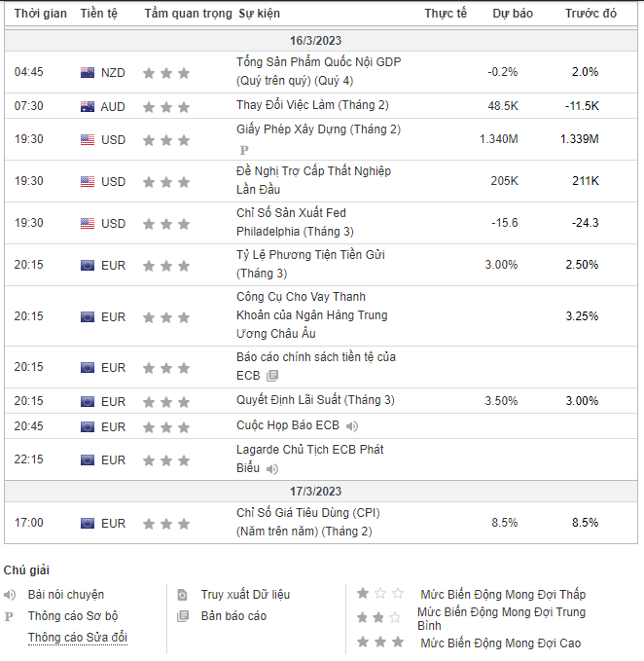Open Thay Đổi Việc Làm event
This screenshot has height=661, width=644.
pos(311,105)
